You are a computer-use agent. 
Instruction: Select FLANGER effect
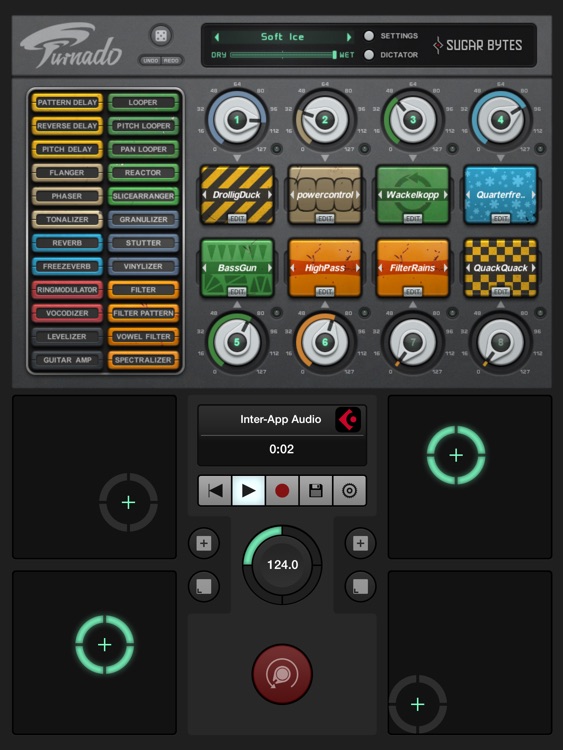click(67, 173)
